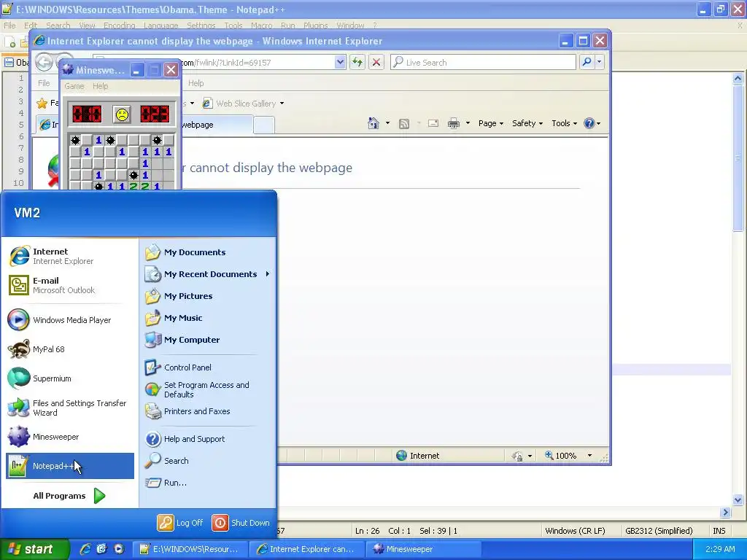Open the Page dropdown menu in IE
Viewport: 747px width, 560px height.
[491, 123]
